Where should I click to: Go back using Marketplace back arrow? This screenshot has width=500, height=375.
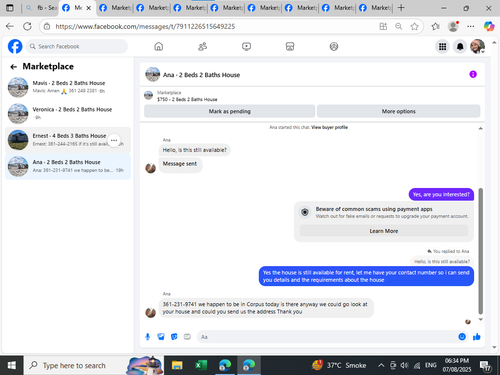pyautogui.click(x=14, y=67)
